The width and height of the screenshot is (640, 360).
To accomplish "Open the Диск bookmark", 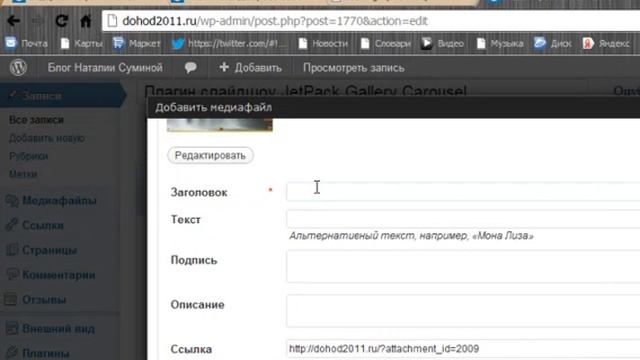I will click(553, 43).
